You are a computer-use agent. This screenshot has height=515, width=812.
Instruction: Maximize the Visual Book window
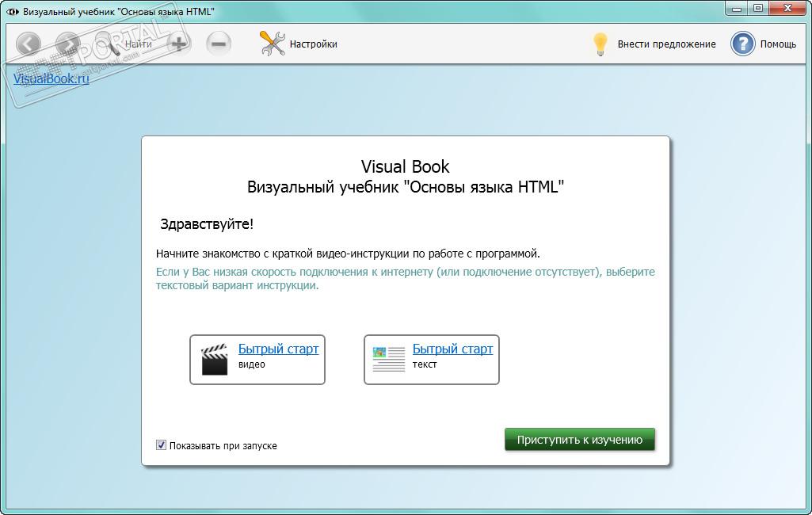click(x=758, y=8)
